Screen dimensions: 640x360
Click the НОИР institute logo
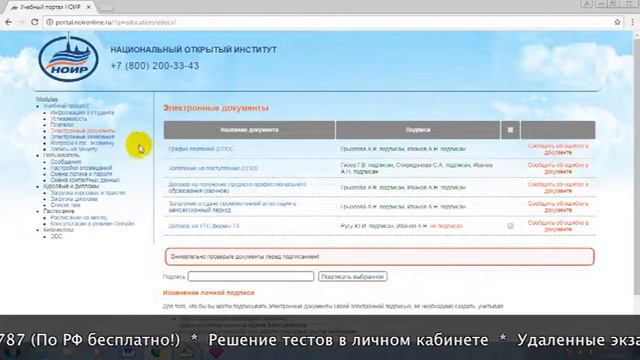68,58
